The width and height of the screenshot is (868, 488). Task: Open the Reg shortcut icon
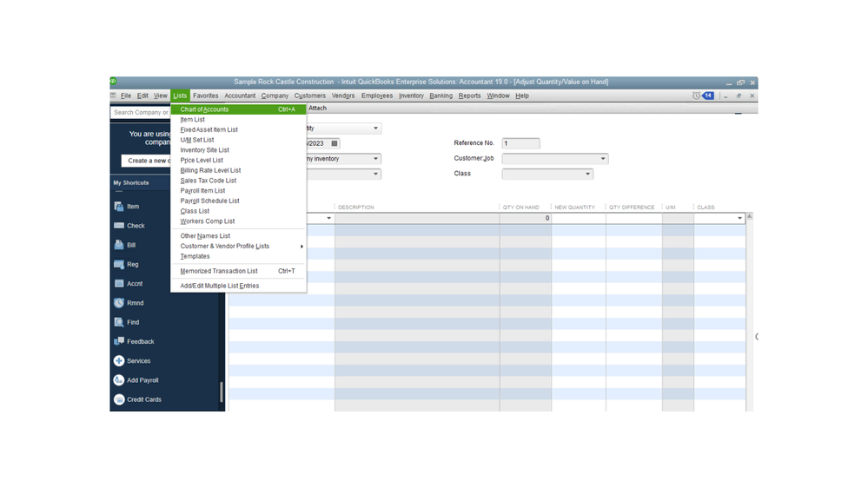119,265
